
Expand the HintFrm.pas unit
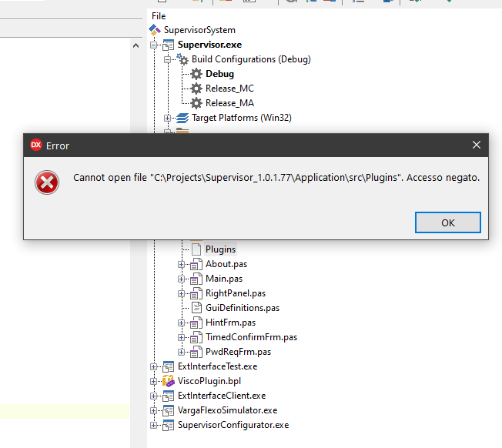(181, 323)
